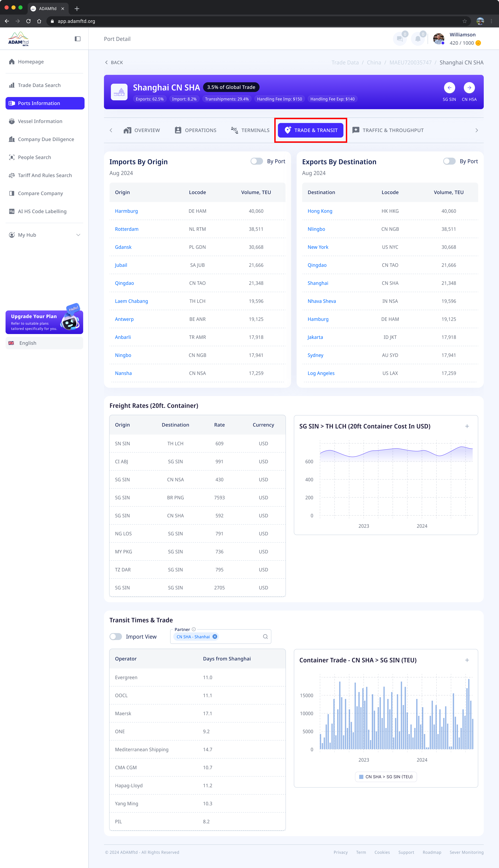Collapse the sidebar panel icon
The width and height of the screenshot is (499, 868).
pos(78,39)
